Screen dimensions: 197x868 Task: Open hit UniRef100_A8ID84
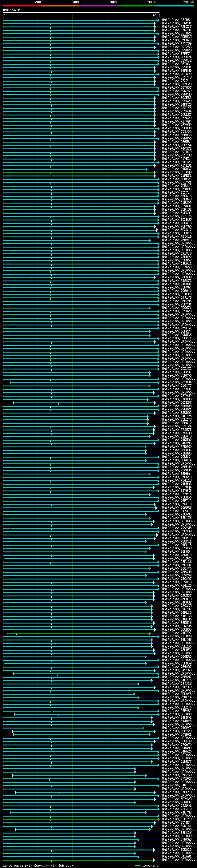177,20
